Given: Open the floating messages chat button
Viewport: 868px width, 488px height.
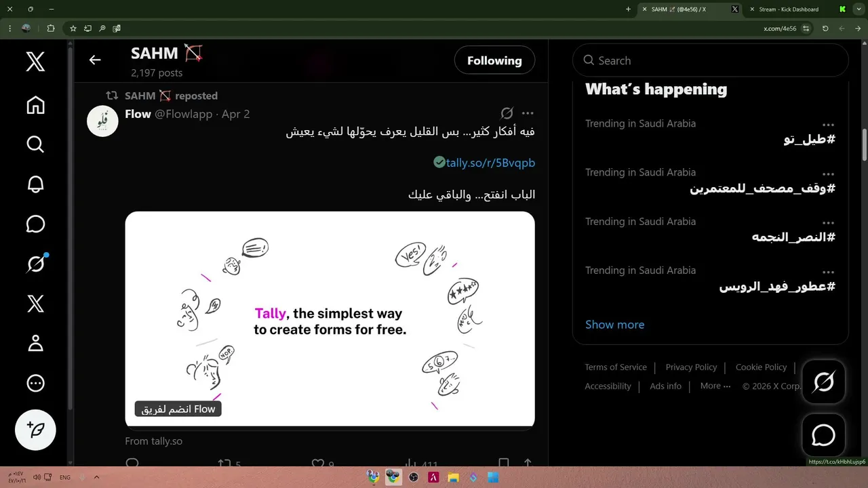Looking at the screenshot, I should click(x=823, y=435).
